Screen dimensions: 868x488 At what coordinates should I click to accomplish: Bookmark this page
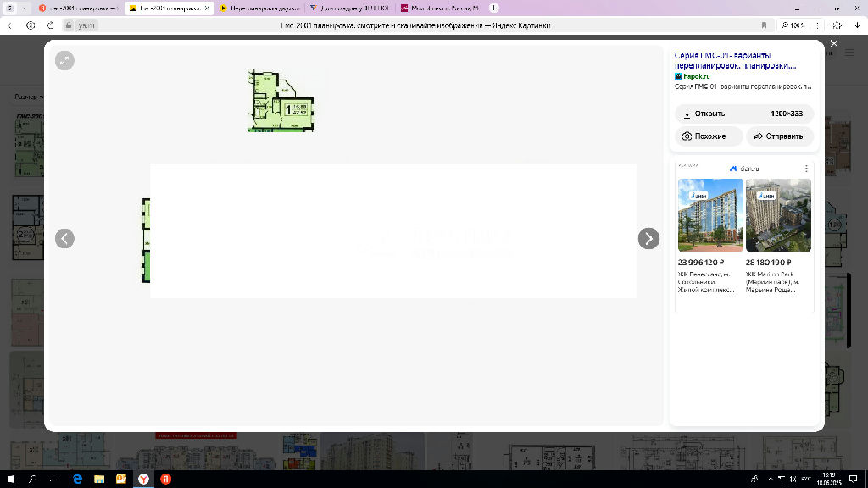tap(764, 25)
